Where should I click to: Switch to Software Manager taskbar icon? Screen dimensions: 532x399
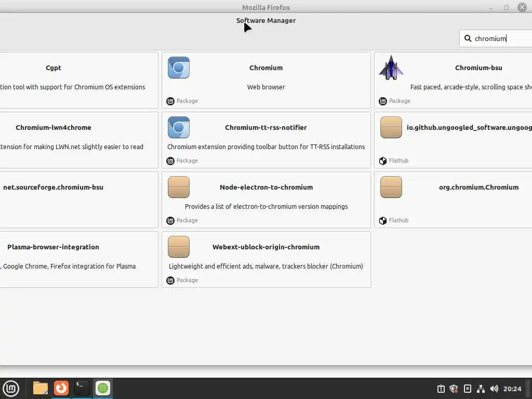(103, 388)
